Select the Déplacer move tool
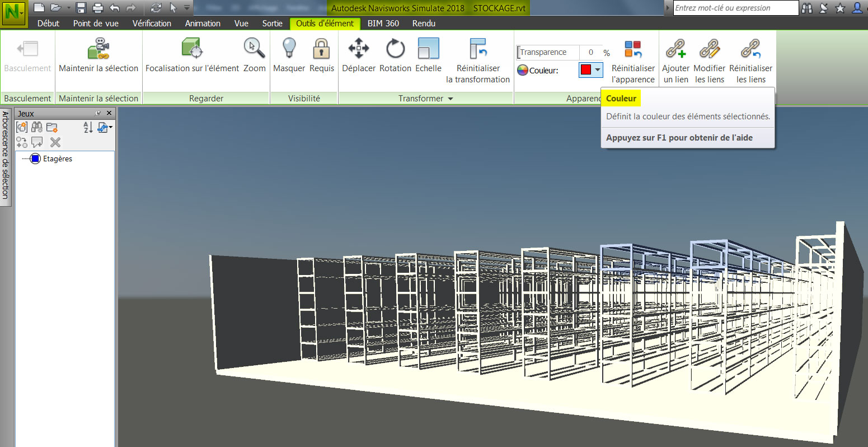868x447 pixels. point(359,55)
